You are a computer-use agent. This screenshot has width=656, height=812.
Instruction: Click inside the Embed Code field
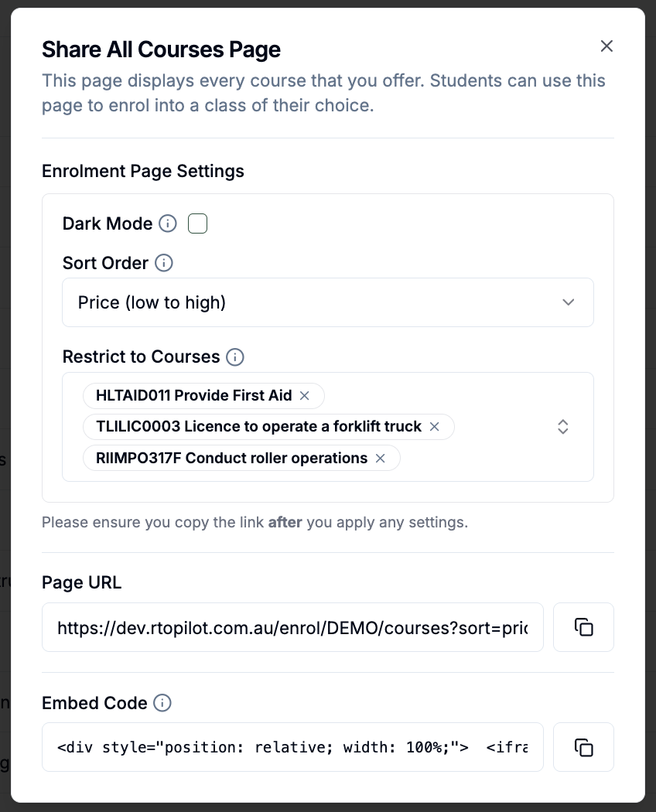tap(292, 747)
